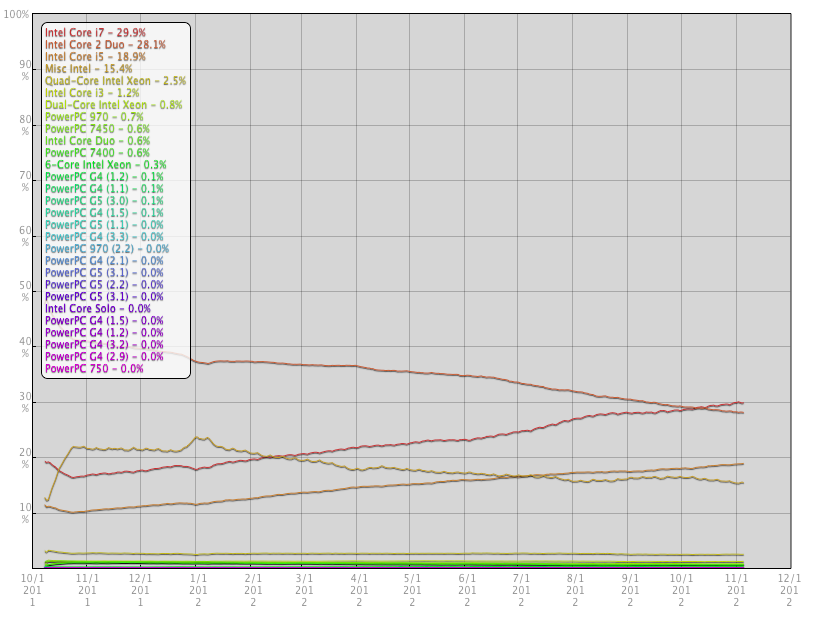Select the 3/1 2012 date axis label

pyautogui.click(x=304, y=590)
